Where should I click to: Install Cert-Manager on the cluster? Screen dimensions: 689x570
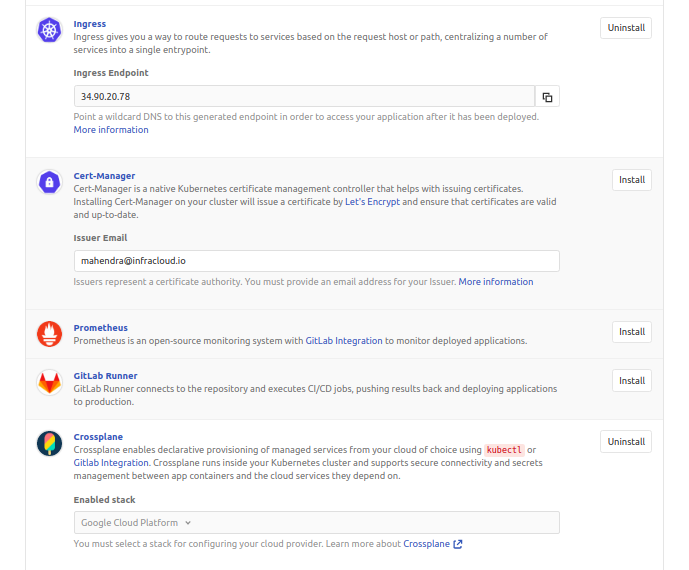click(x=631, y=180)
